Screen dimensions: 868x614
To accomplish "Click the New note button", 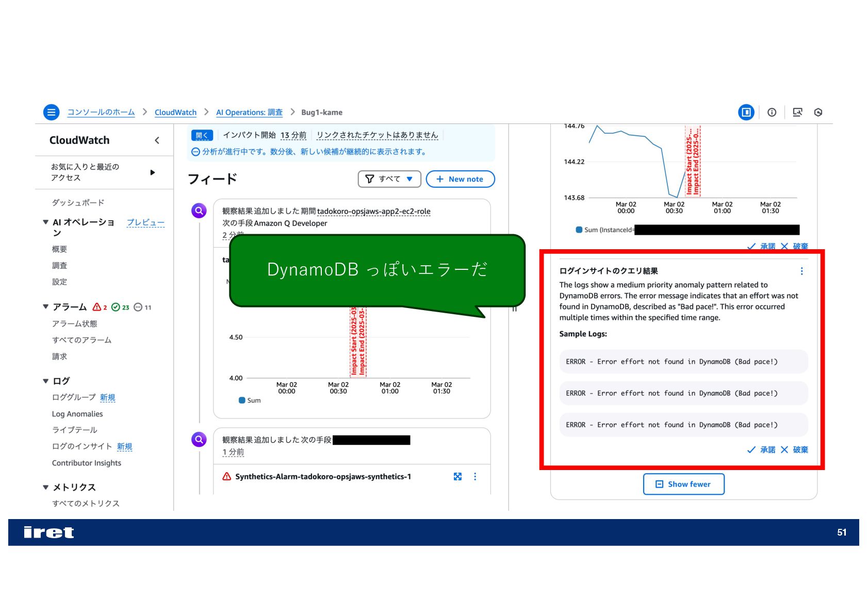I will tap(460, 179).
